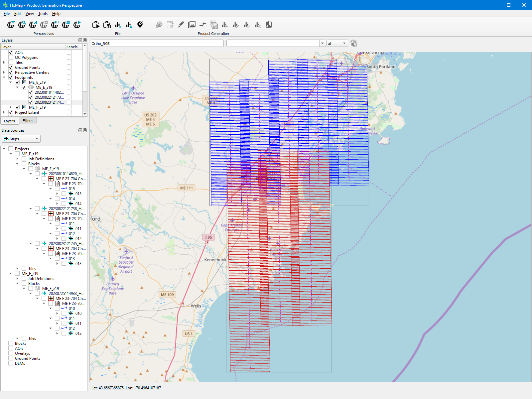Click the Layers list scroll down arrow
Screen dimensions: 532x399
pos(85,114)
